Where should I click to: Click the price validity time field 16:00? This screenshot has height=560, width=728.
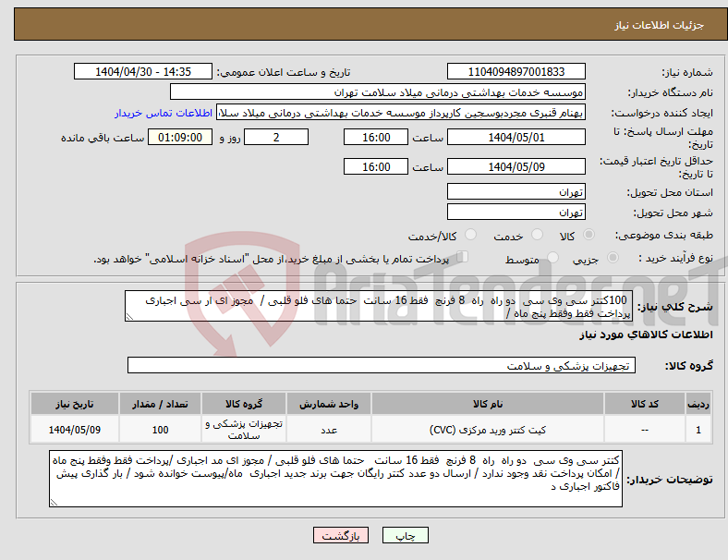(376, 166)
